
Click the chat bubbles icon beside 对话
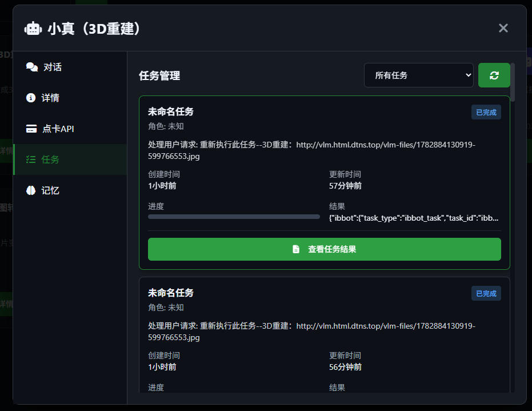32,67
